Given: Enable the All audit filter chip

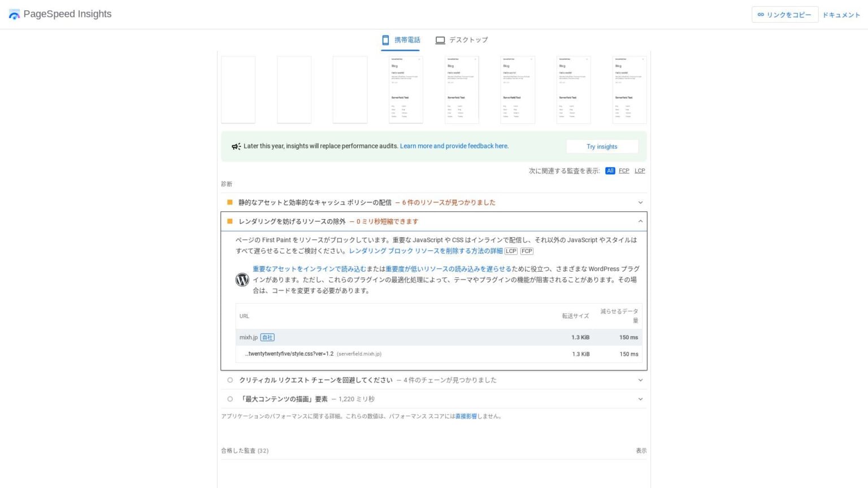Looking at the screenshot, I should point(610,171).
